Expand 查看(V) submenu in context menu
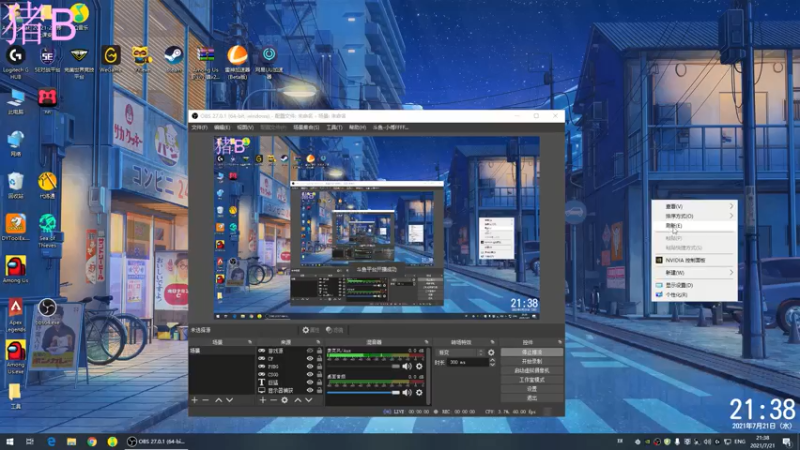The width and height of the screenshot is (800, 450). pos(694,206)
